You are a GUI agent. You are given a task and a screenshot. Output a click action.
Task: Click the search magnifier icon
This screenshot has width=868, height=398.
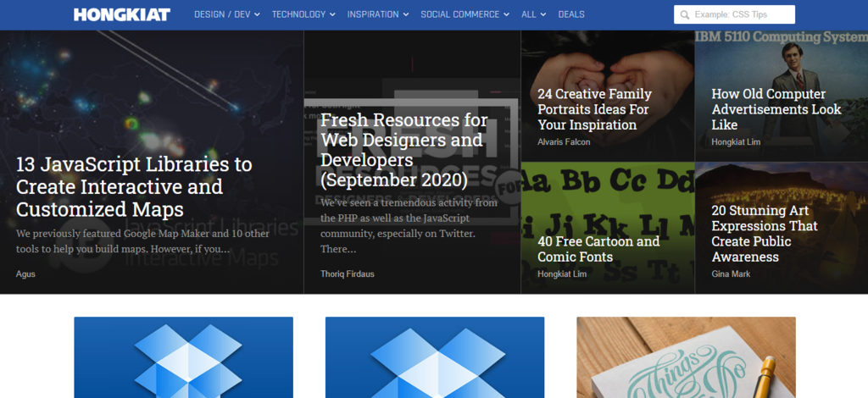pyautogui.click(x=685, y=15)
